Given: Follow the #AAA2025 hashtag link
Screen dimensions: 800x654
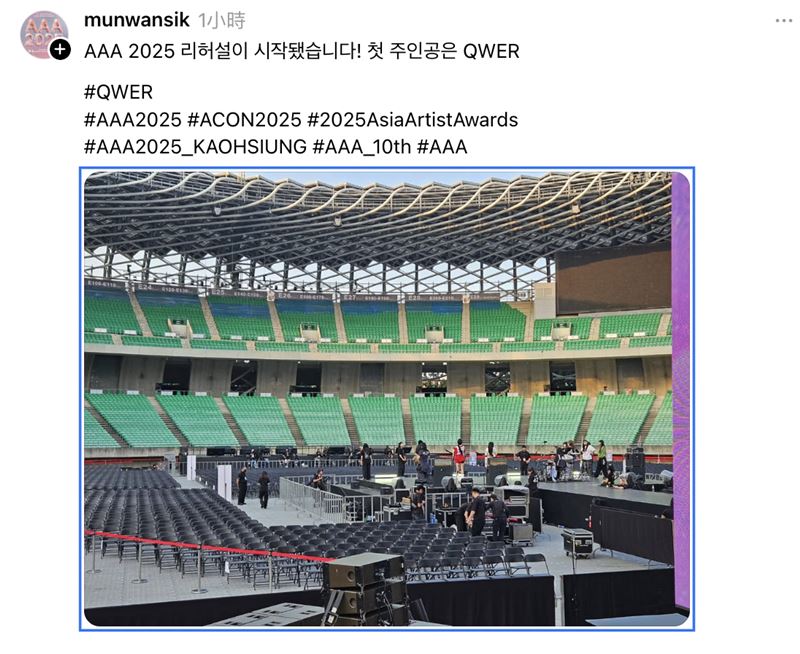Looking at the screenshot, I should [x=133, y=120].
